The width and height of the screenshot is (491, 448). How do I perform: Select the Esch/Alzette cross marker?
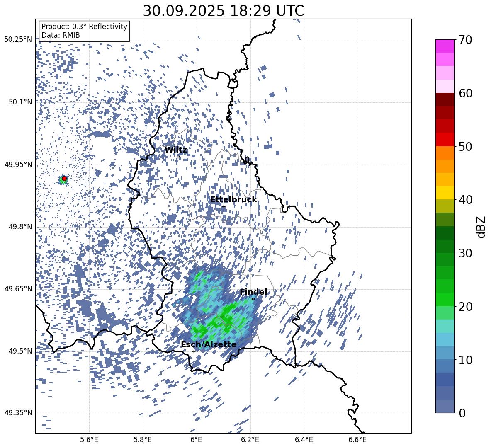[194, 351]
